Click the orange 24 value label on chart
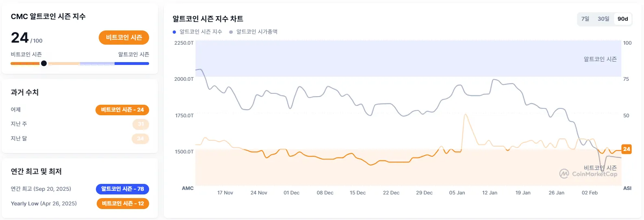The image size is (644, 220). click(x=627, y=149)
